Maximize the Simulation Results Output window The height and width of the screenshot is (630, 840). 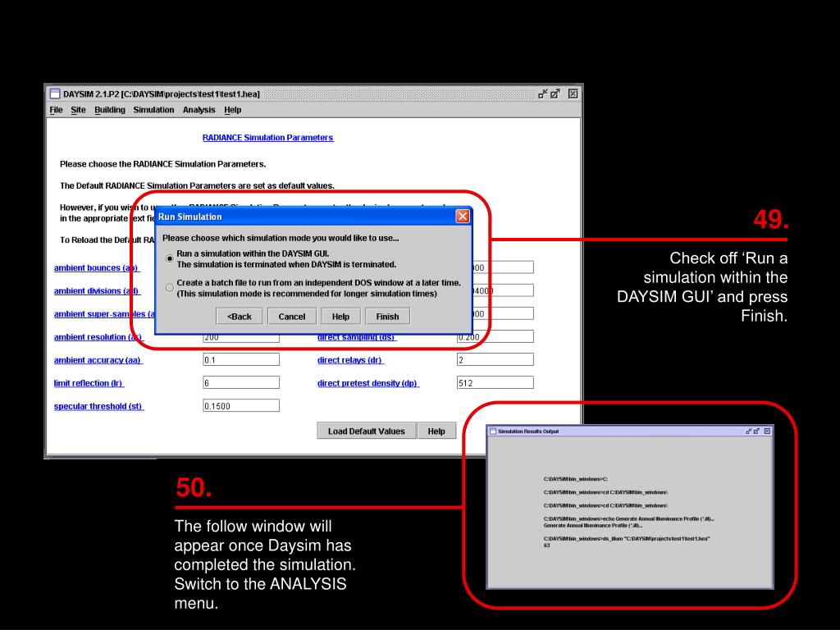click(756, 431)
